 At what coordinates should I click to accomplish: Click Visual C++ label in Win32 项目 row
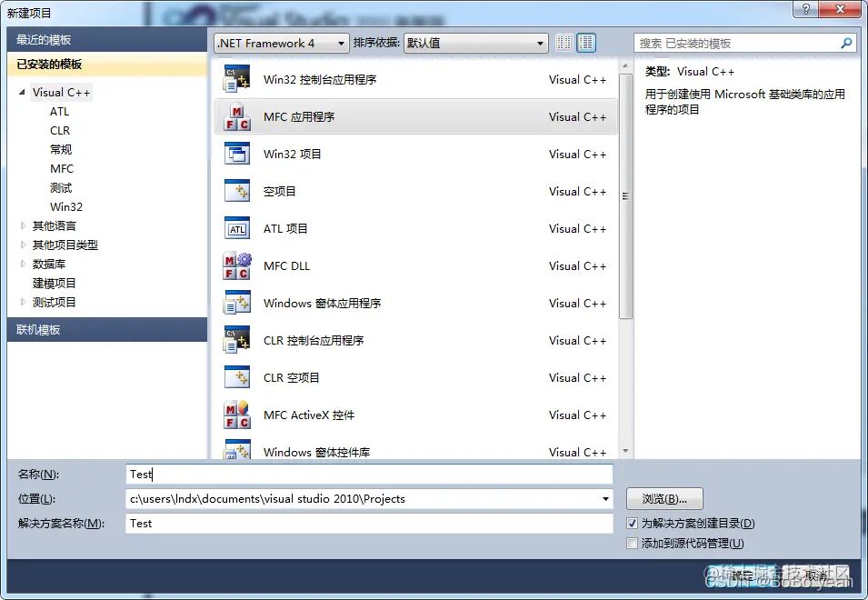[577, 154]
